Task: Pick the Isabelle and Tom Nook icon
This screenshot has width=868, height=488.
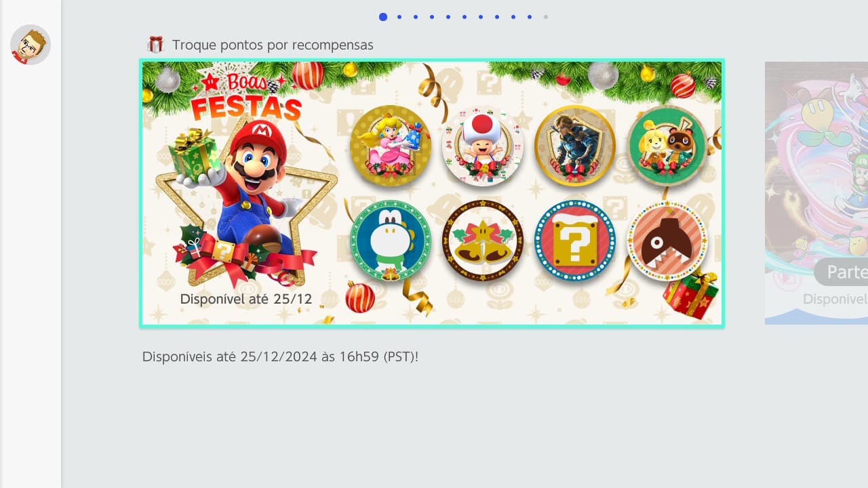Action: pos(667,146)
